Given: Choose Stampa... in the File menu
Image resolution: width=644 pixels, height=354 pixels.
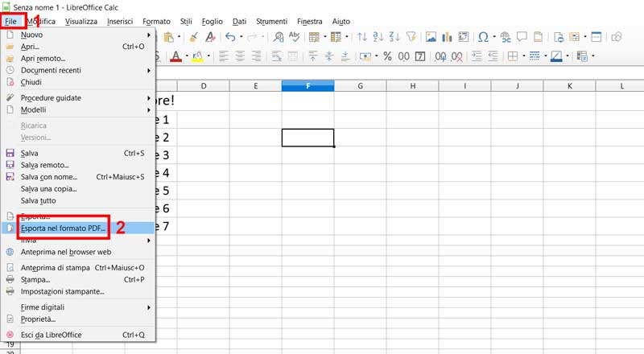Looking at the screenshot, I should (78, 280).
